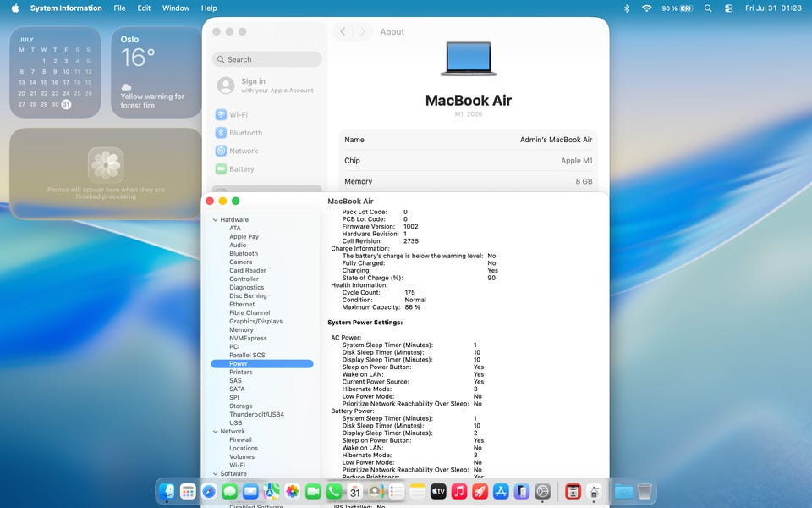
Task: Open the Oslo weather widget
Action: tap(156, 72)
